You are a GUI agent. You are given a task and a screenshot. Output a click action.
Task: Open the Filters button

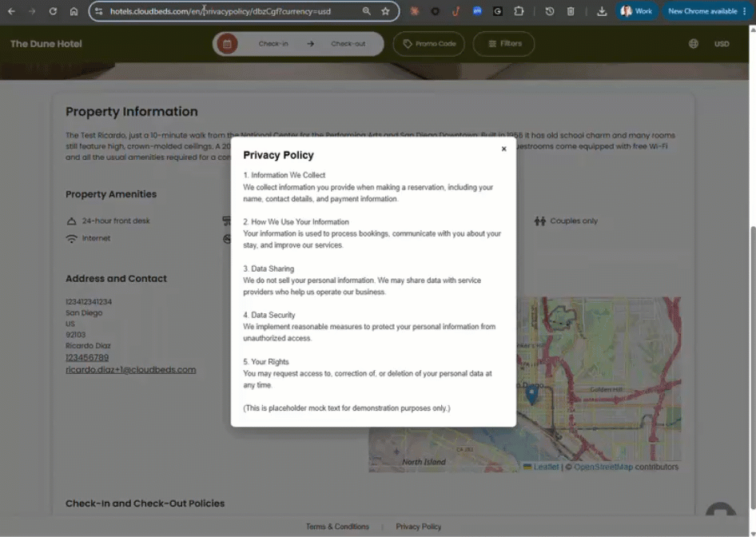[503, 44]
